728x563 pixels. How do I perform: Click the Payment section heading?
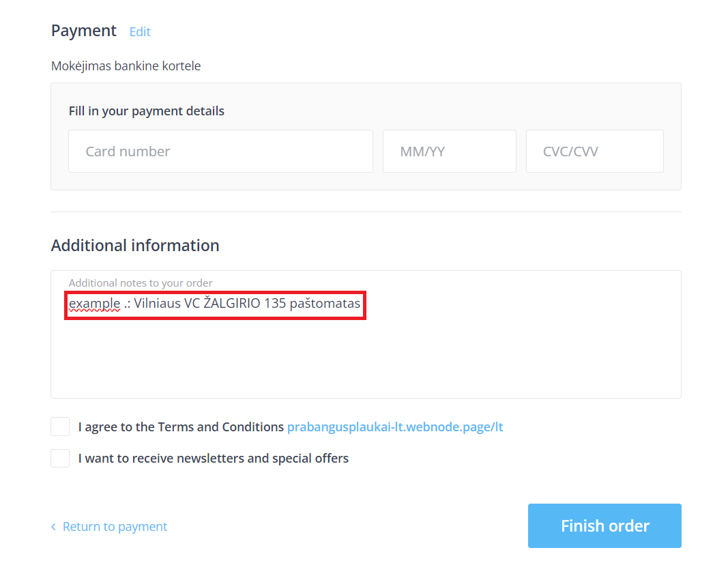[x=84, y=31]
